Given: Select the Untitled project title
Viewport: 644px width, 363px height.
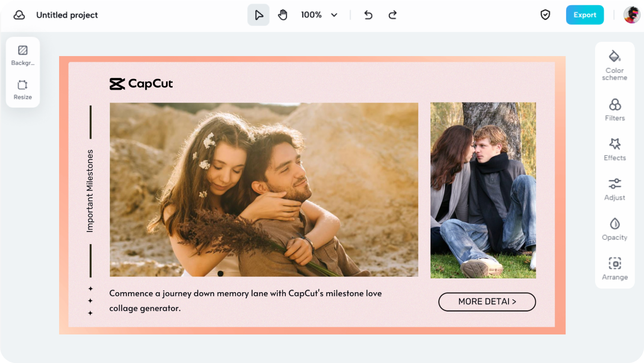Looking at the screenshot, I should (x=67, y=15).
